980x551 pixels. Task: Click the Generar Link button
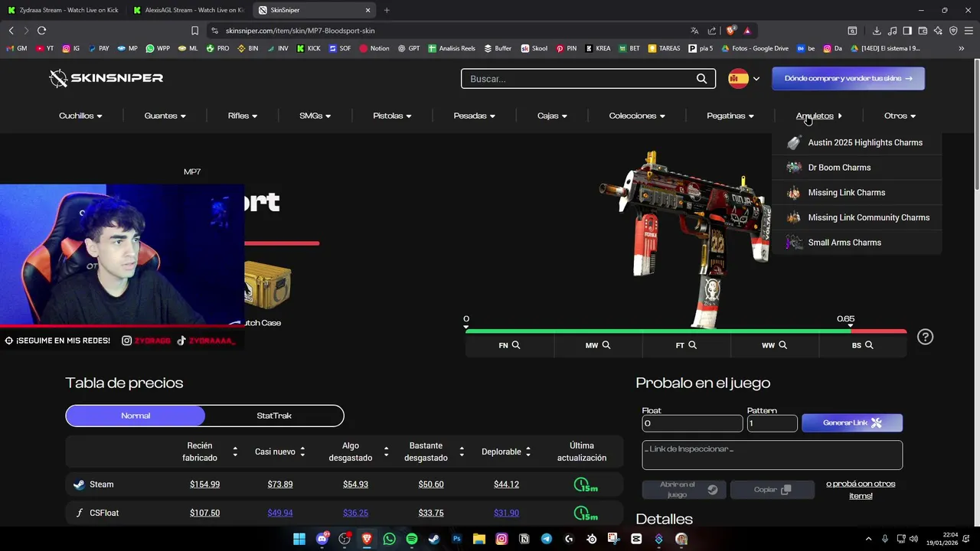coord(852,423)
